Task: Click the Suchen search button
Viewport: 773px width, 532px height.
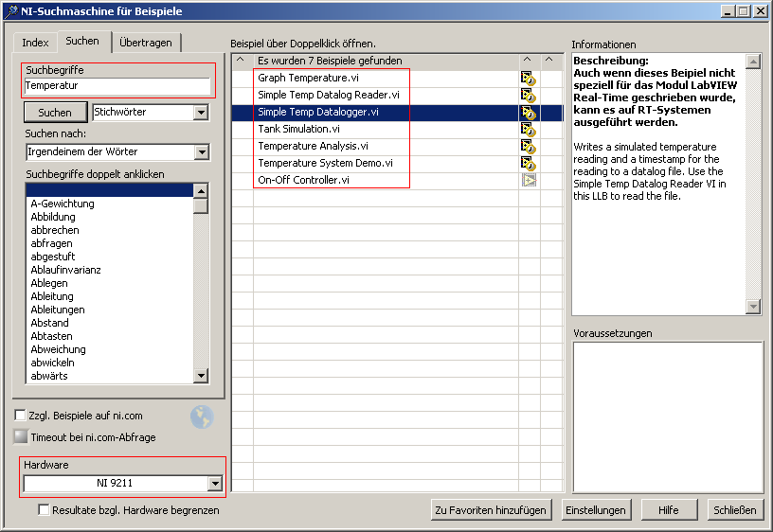Action: coord(55,113)
